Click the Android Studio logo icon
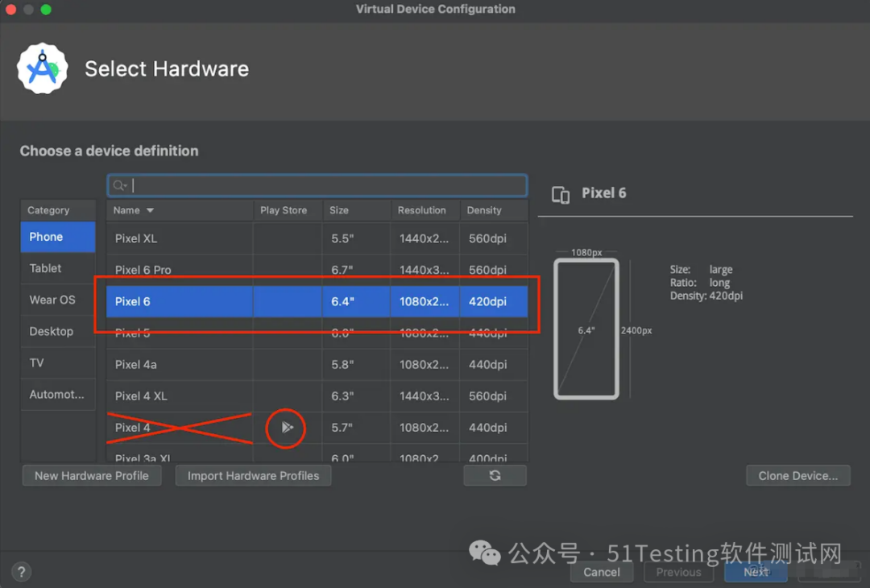Screen dimensions: 870x588 pos(42,68)
